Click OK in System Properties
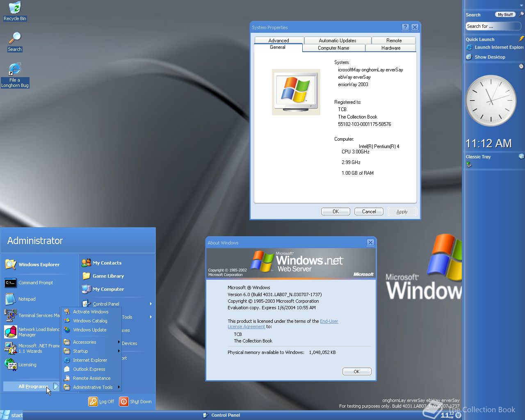 tap(336, 212)
